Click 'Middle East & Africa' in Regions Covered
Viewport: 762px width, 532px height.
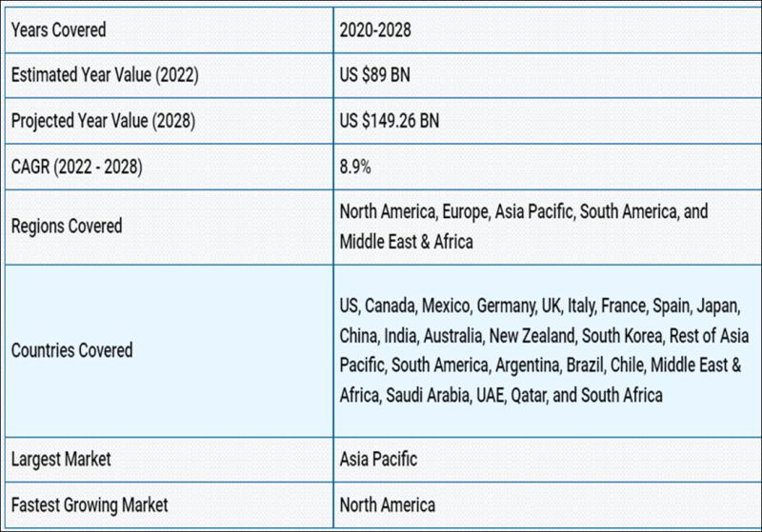tap(406, 242)
